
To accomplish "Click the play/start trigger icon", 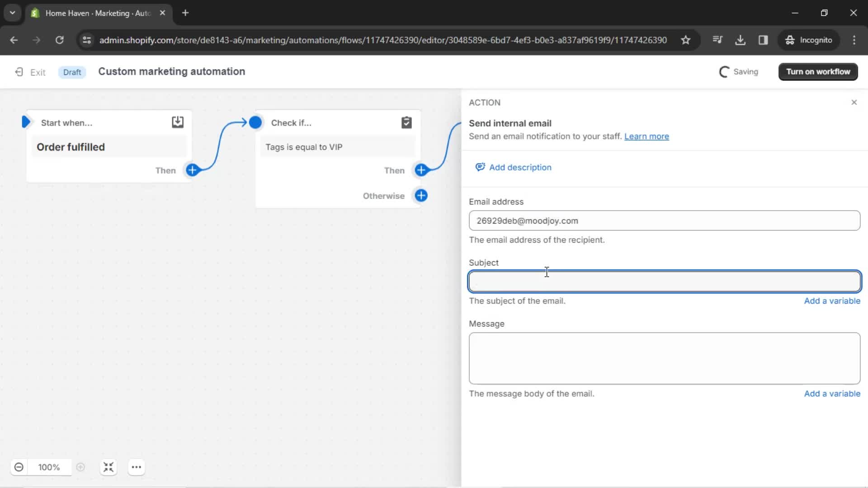I will click(x=26, y=123).
